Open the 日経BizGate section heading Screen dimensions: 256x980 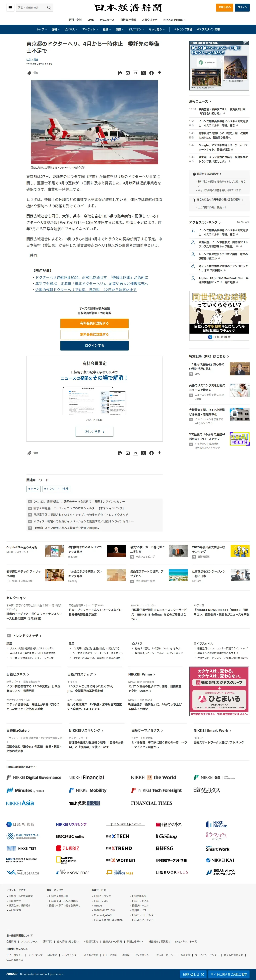(x=18, y=731)
